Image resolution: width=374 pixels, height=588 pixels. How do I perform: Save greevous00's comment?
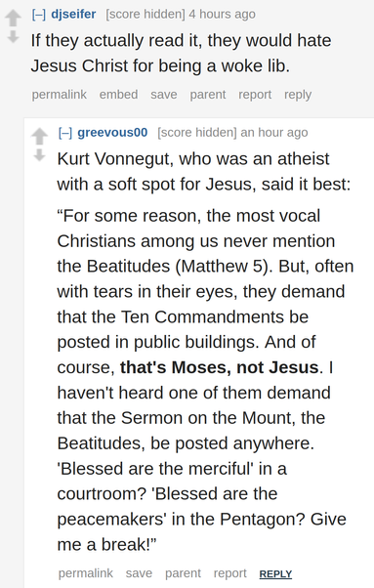(139, 573)
